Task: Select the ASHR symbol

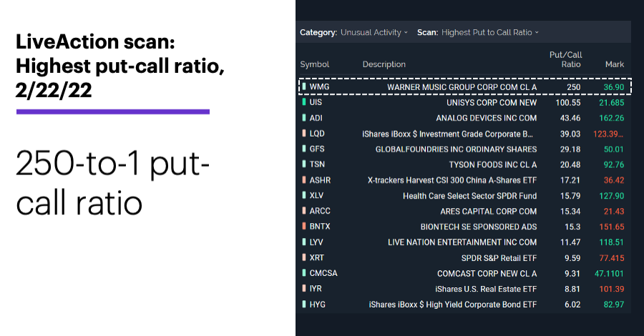Action: 320,180
